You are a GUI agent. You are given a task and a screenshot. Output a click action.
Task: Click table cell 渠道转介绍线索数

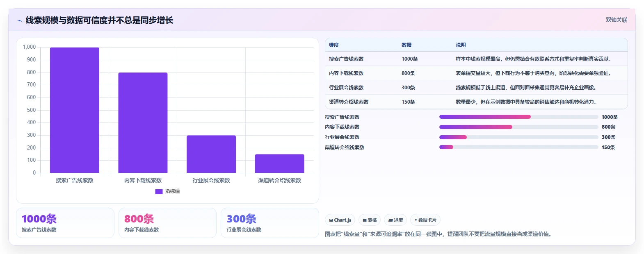click(x=349, y=102)
